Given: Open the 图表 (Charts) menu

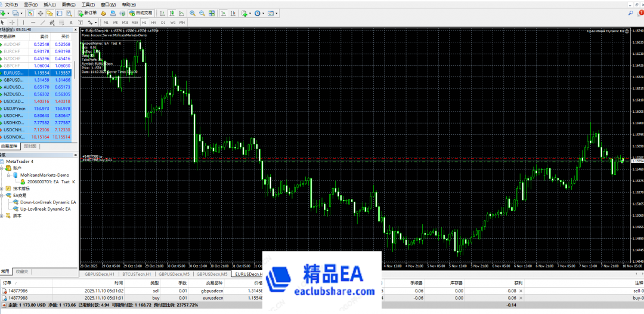Looking at the screenshot, I should [x=69, y=4].
